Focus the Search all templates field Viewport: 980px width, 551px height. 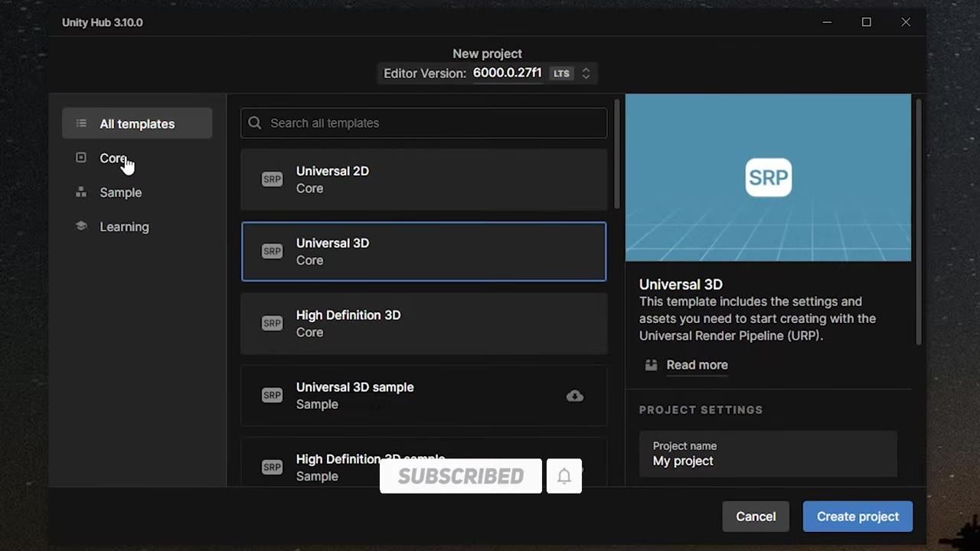coord(423,123)
